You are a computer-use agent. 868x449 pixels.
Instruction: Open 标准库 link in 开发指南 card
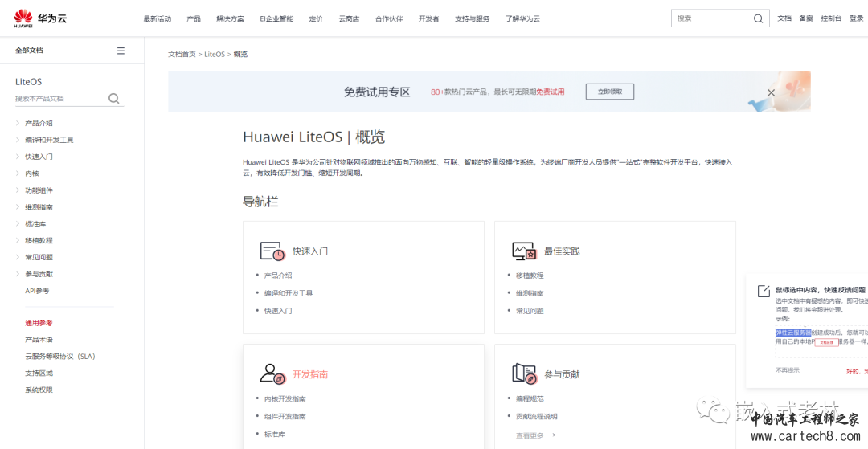[275, 434]
